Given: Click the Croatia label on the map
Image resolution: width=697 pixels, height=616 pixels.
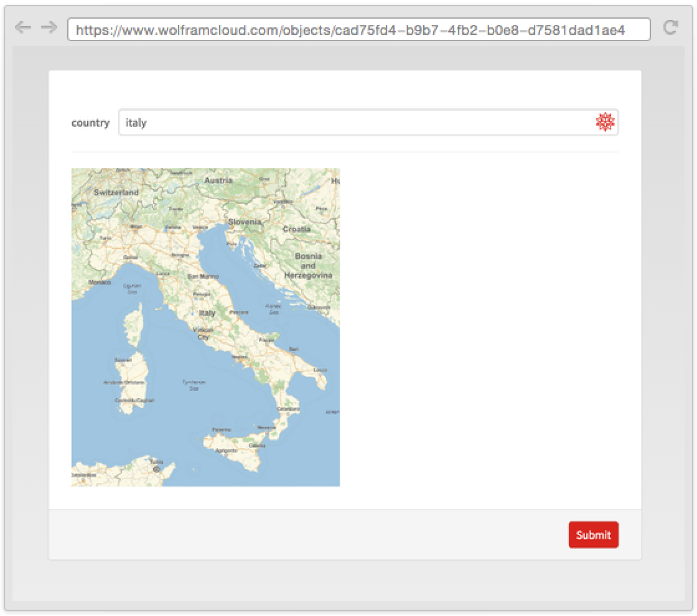Looking at the screenshot, I should tap(296, 229).
